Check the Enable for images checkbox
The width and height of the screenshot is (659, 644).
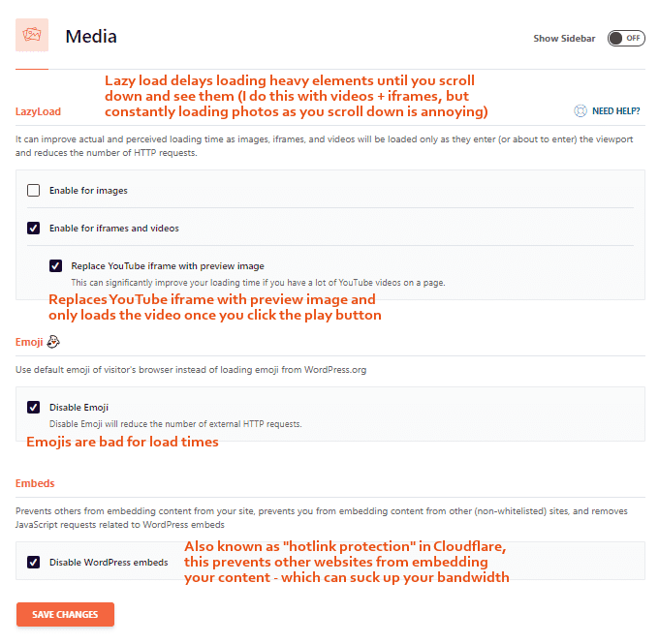[34, 191]
